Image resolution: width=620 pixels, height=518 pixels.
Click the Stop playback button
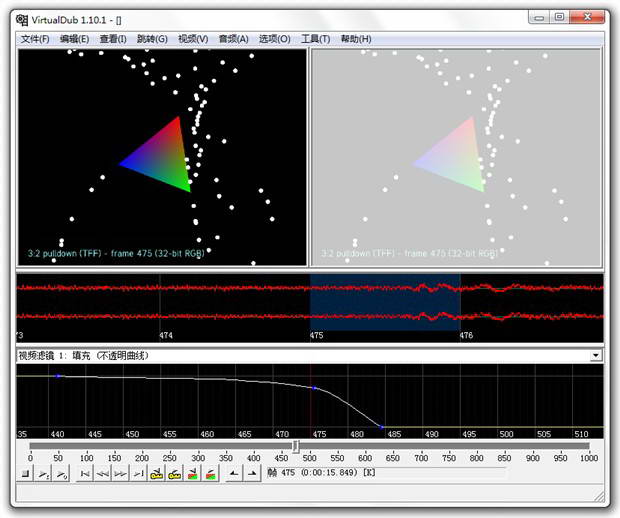pos(24,473)
